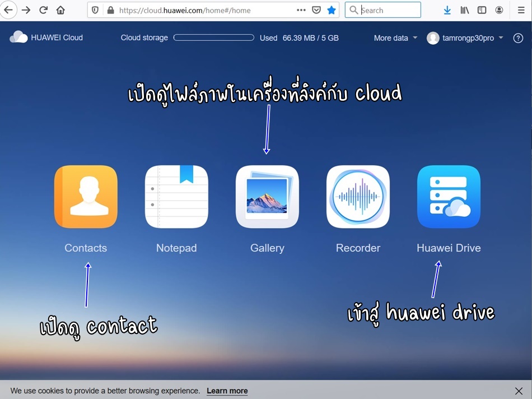This screenshot has width=532, height=399.
Task: Open the Recorder app icon
Action: (x=358, y=197)
